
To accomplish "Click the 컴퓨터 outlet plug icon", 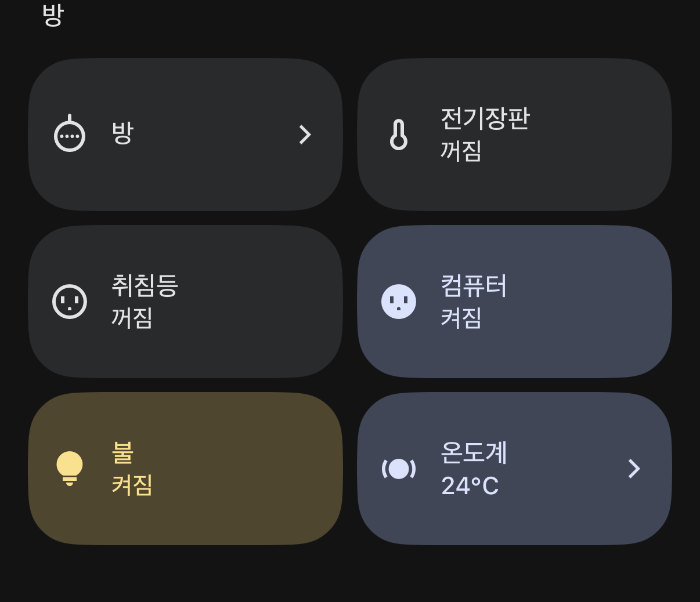I will (x=399, y=302).
